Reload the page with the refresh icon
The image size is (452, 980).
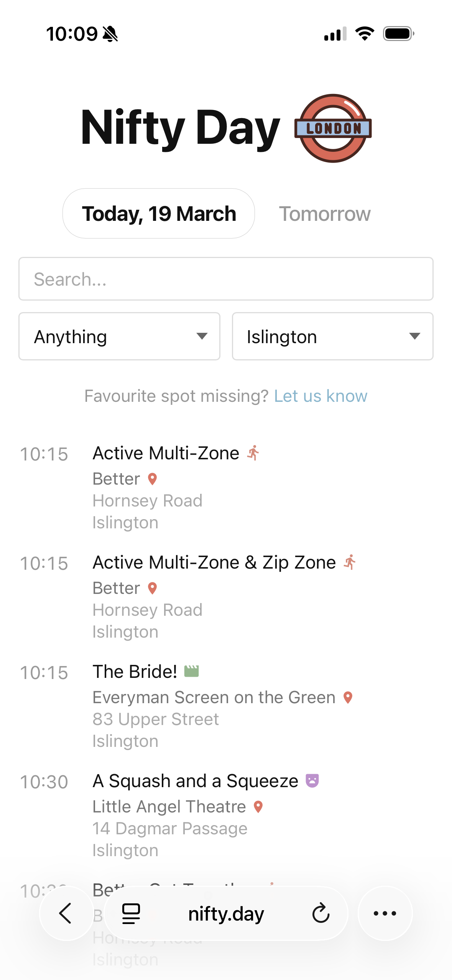[321, 913]
